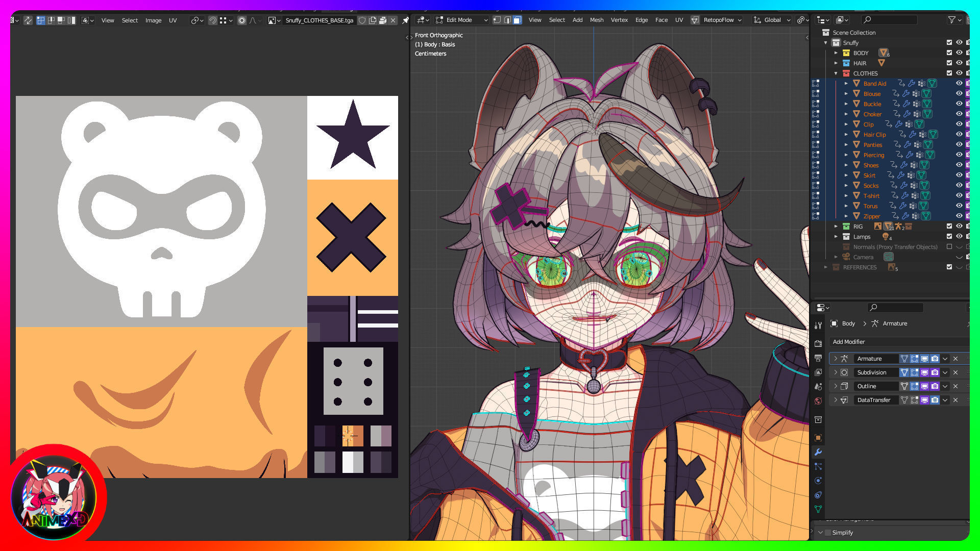This screenshot has height=551, width=980.
Task: Hide the Blouse object with eye icon
Action: [959, 93]
